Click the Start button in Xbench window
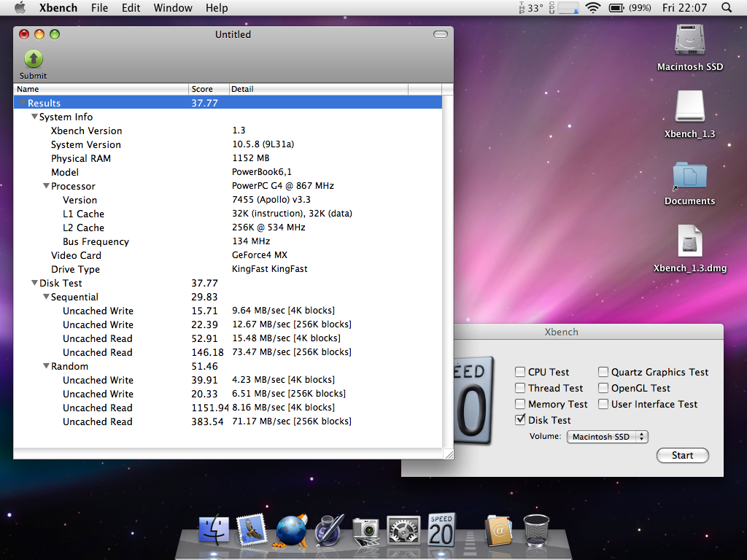Viewport: 747px width, 560px height. pyautogui.click(x=682, y=455)
